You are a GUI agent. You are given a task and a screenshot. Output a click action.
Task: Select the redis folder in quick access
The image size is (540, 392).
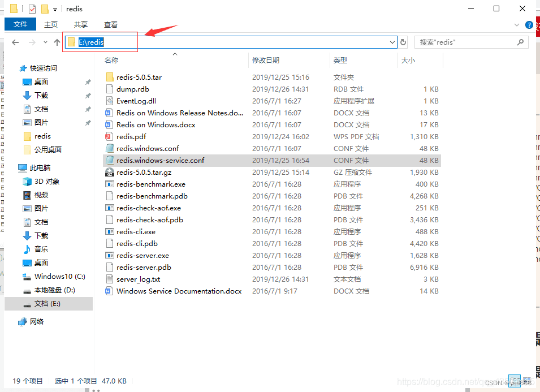click(x=42, y=136)
